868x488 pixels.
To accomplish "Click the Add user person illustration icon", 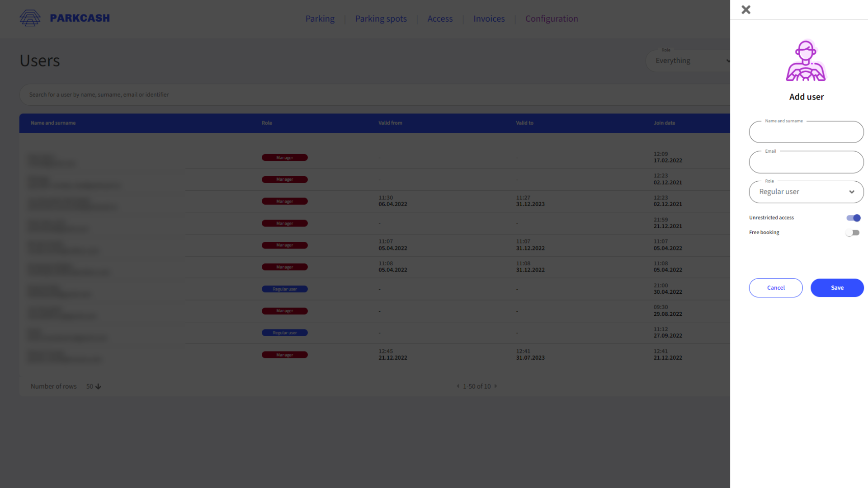I will click(x=806, y=61).
